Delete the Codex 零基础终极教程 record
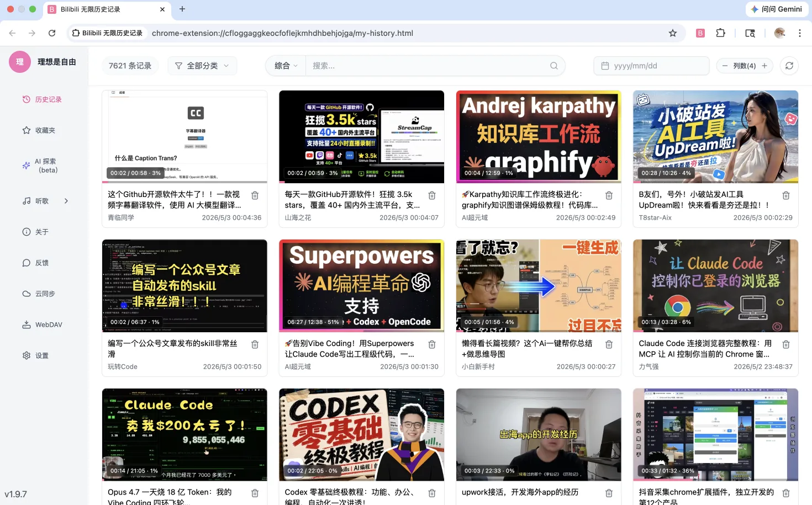 [x=432, y=493]
